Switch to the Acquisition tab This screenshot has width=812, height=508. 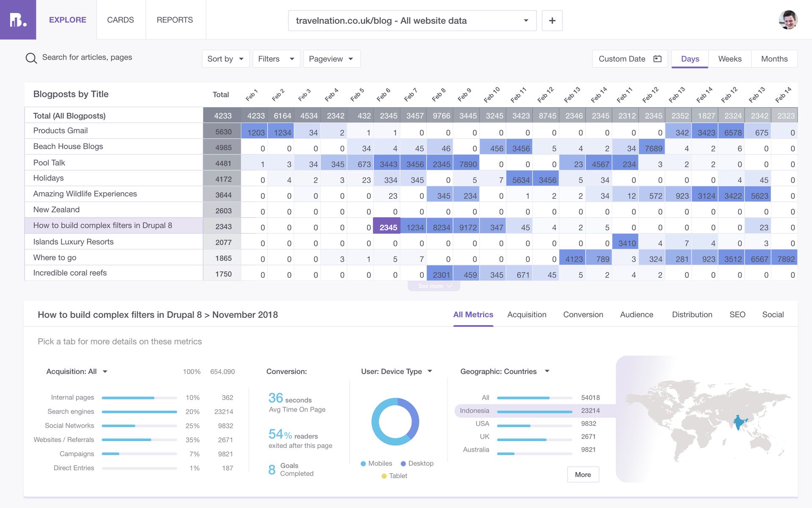coord(526,314)
